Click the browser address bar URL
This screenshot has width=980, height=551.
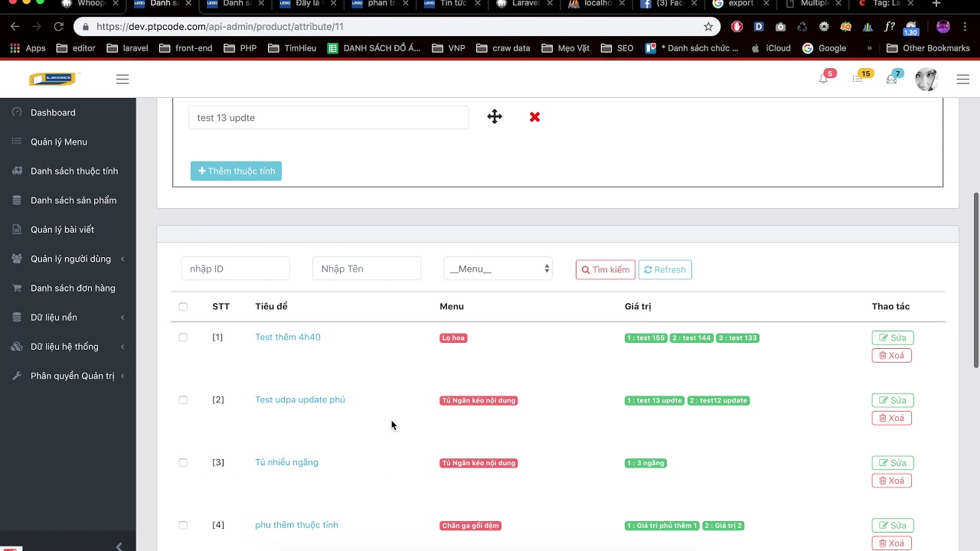[x=220, y=26]
